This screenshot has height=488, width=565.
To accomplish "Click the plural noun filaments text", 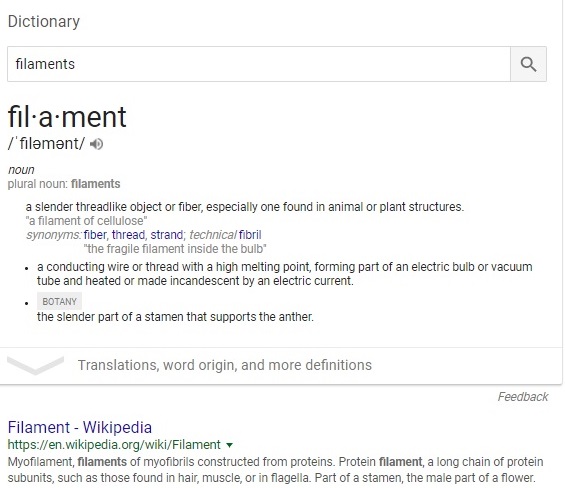I will [x=64, y=184].
